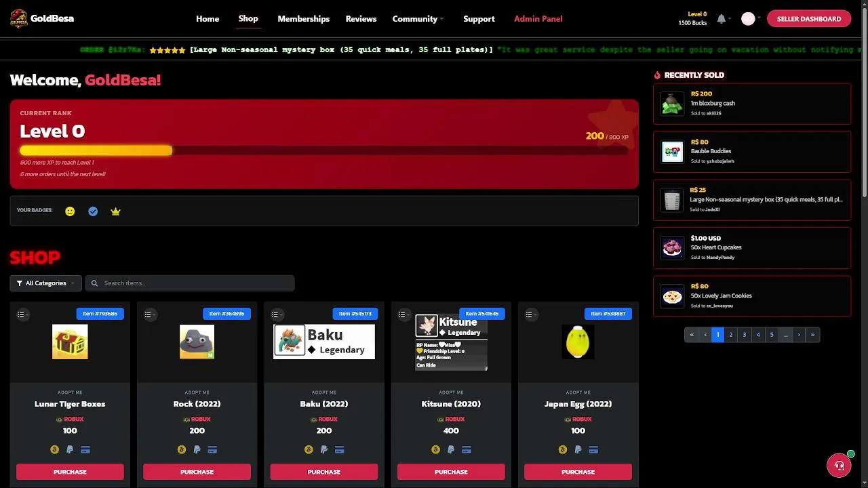This screenshot has width=868, height=488.
Task: Purchase the Japan Egg (2022) item
Action: (x=578, y=472)
